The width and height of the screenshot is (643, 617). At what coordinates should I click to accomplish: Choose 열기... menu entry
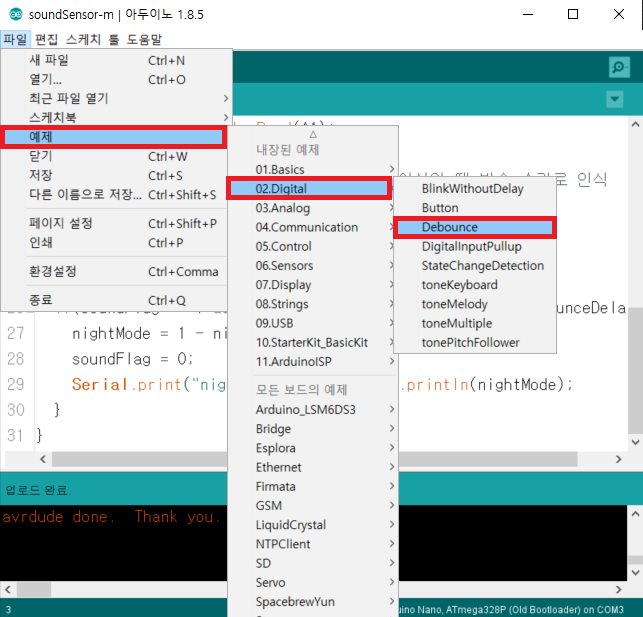coord(116,79)
